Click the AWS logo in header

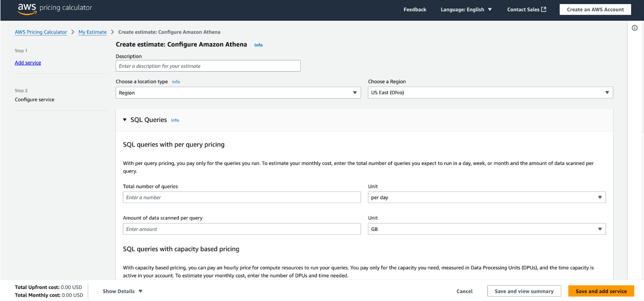[x=27, y=9]
